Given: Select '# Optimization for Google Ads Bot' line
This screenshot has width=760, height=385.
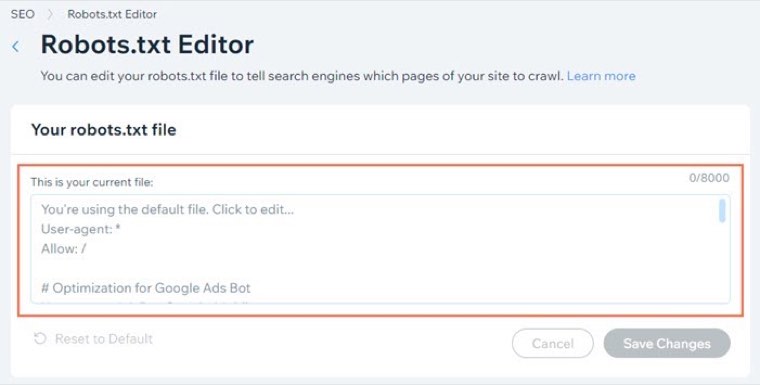Looking at the screenshot, I should (146, 288).
